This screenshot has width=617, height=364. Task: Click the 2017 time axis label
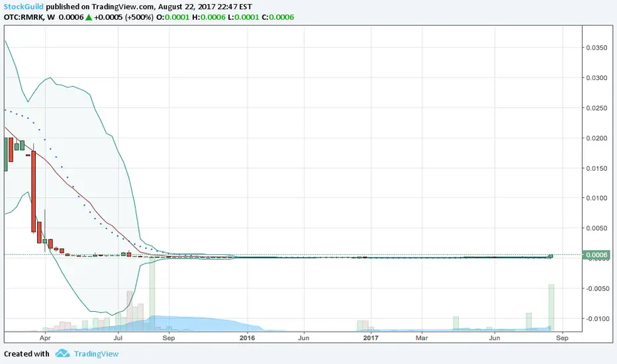click(371, 338)
